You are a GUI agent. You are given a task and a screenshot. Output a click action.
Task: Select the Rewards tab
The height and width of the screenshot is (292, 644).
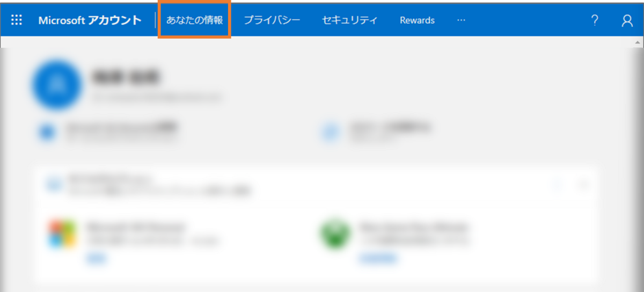pyautogui.click(x=417, y=20)
